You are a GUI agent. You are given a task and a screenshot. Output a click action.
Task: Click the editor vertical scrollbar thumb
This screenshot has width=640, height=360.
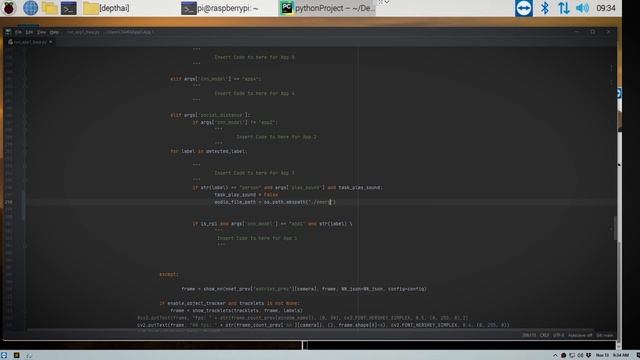pyautogui.click(x=615, y=228)
